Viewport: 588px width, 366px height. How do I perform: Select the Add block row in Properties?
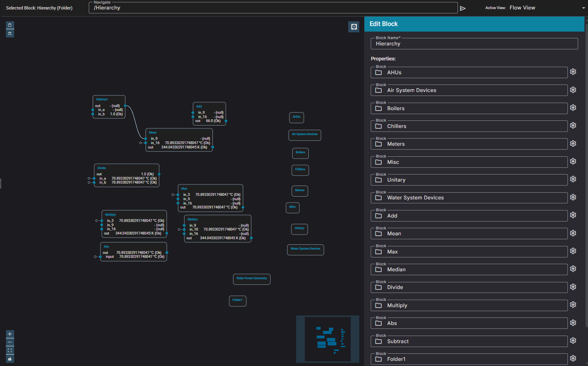click(x=469, y=216)
